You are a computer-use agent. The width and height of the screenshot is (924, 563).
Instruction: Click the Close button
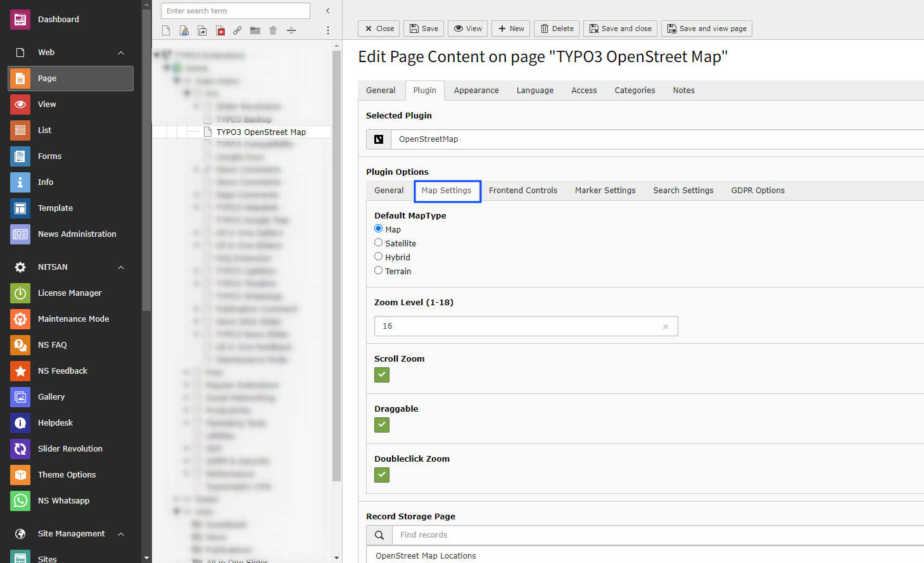pos(379,28)
